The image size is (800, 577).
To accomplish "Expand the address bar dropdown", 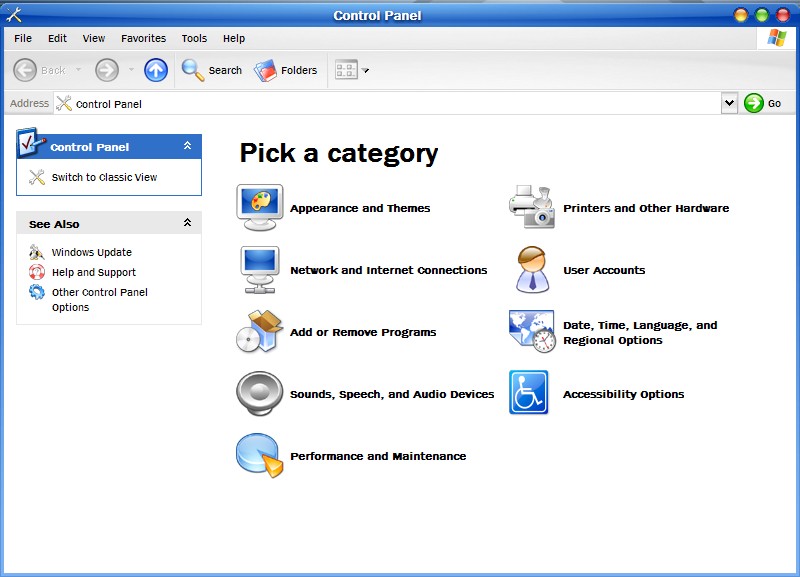I will click(x=729, y=103).
